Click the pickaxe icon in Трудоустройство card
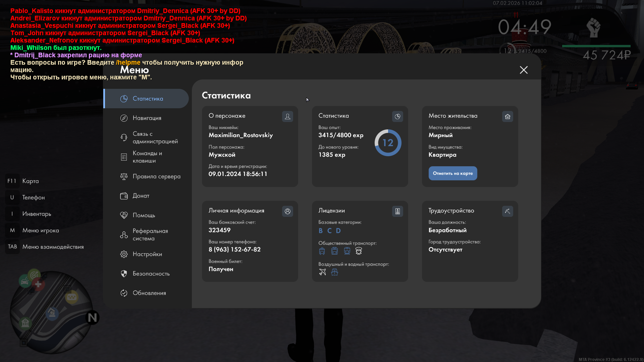The width and height of the screenshot is (644, 362). pos(507,211)
